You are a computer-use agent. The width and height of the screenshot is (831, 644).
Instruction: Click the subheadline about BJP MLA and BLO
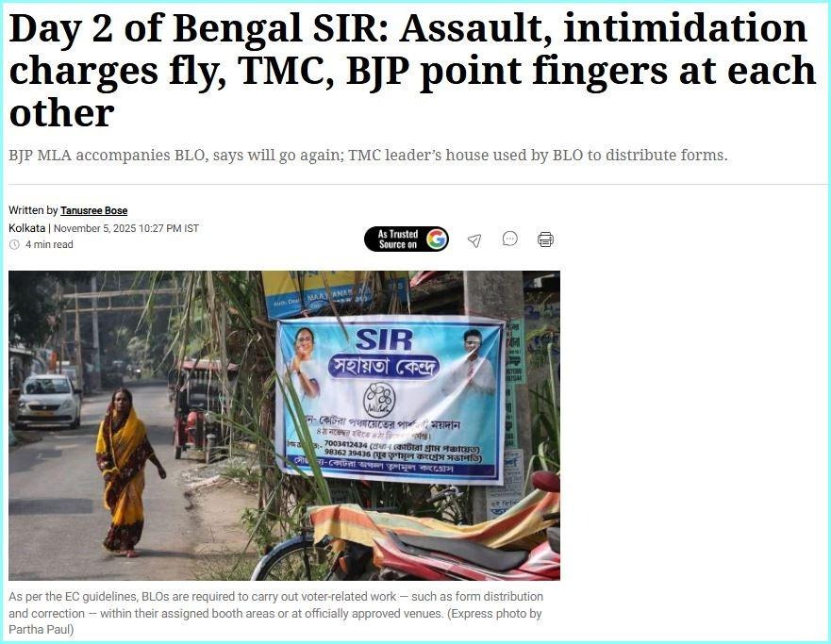(368, 156)
